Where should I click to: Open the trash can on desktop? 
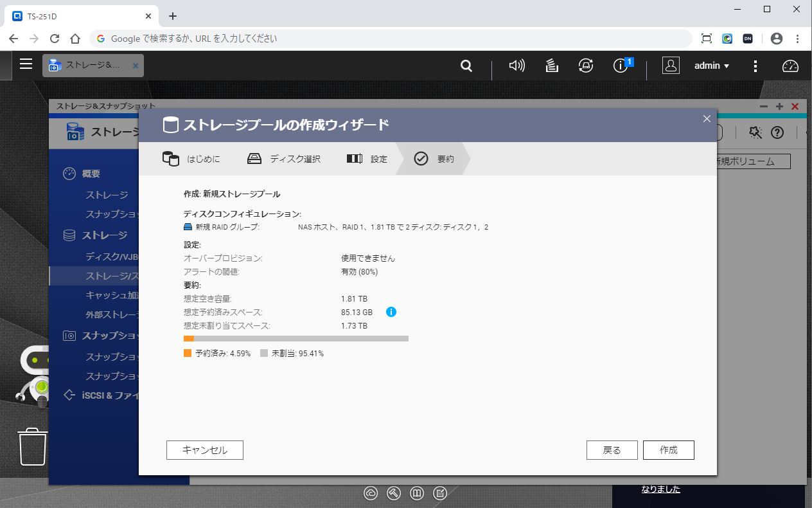pyautogui.click(x=33, y=446)
